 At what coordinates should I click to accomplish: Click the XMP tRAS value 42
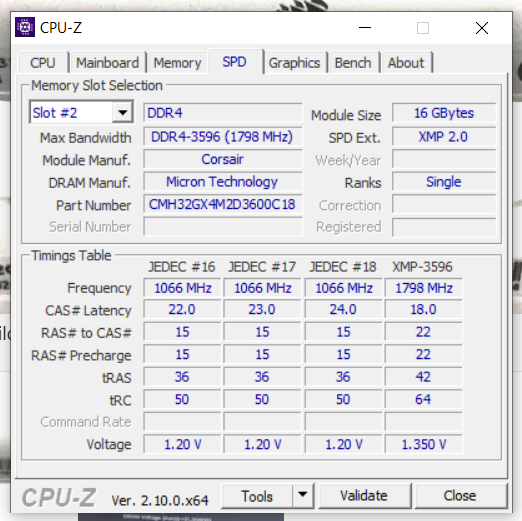[423, 377]
